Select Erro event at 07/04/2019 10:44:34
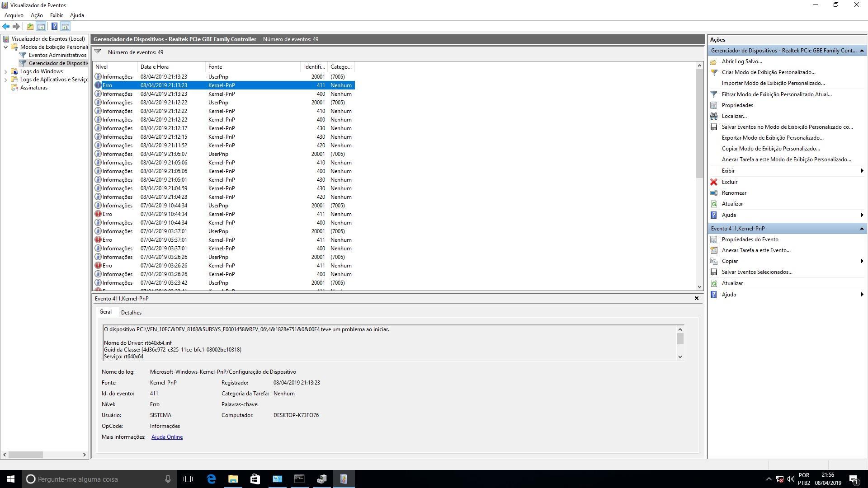 [224, 214]
